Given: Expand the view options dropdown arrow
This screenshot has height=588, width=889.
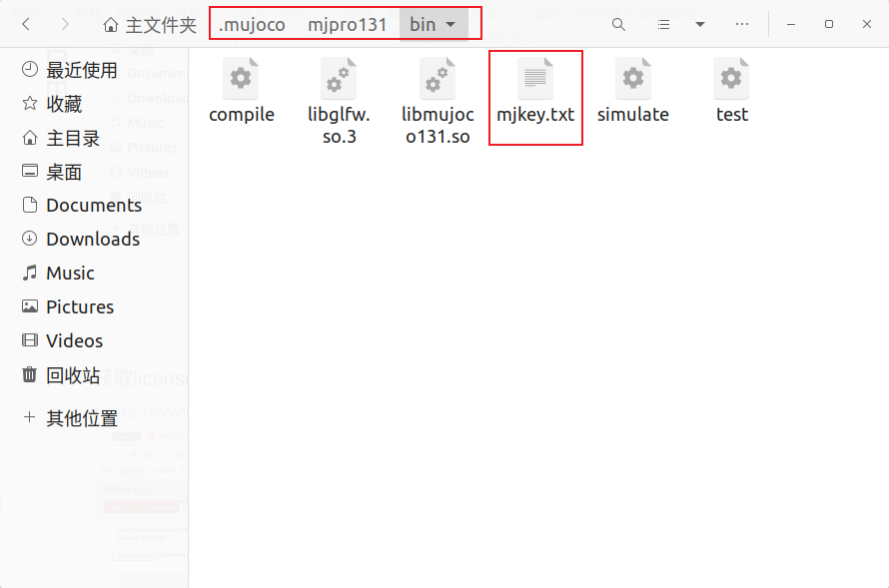Looking at the screenshot, I should (x=700, y=24).
